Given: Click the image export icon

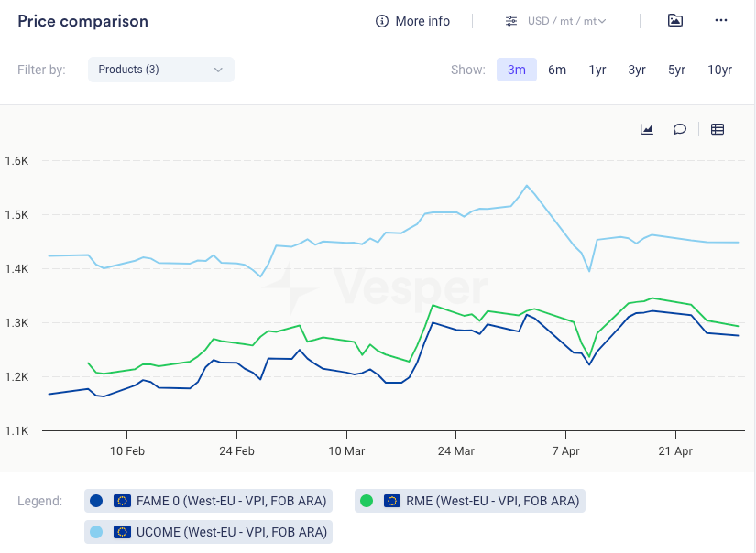Looking at the screenshot, I should (675, 21).
